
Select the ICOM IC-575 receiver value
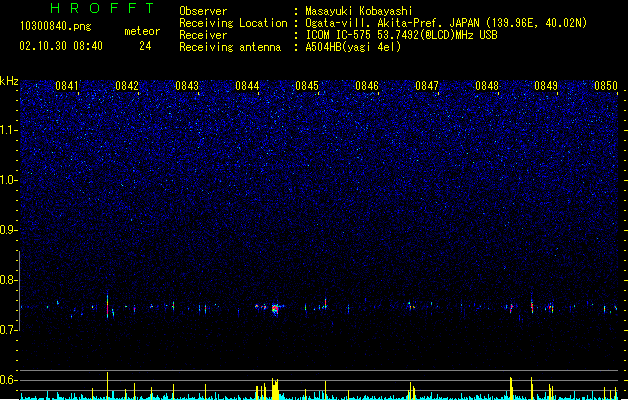[x=402, y=35]
